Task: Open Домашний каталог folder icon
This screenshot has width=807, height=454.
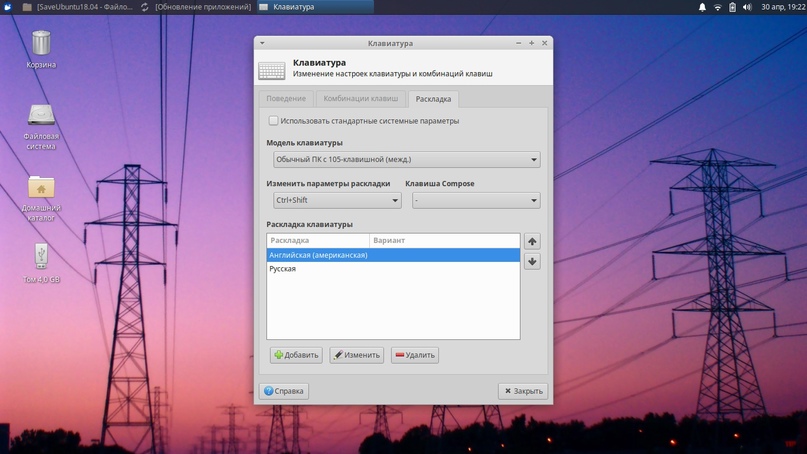Action: pos(41,188)
